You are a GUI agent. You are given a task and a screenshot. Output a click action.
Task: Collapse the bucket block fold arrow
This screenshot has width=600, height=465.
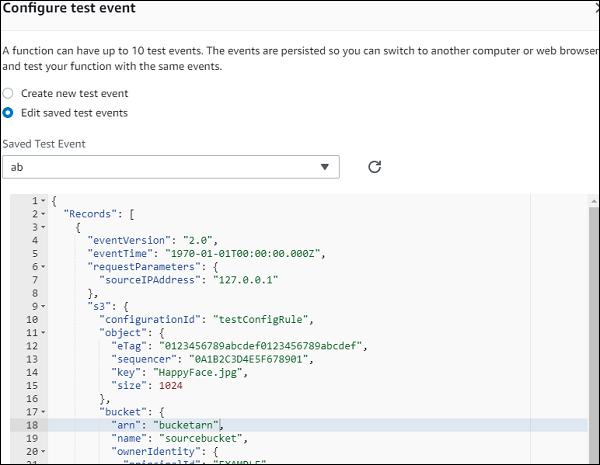pos(42,412)
